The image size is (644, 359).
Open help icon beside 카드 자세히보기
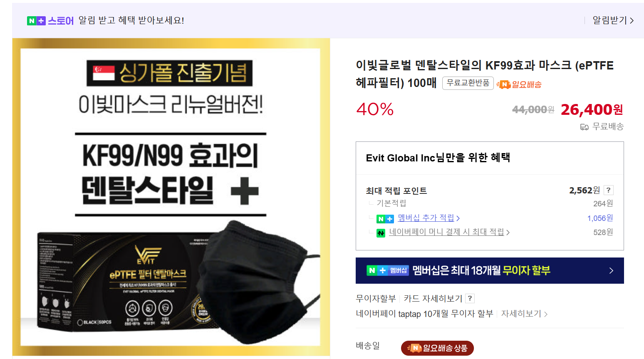click(x=470, y=298)
